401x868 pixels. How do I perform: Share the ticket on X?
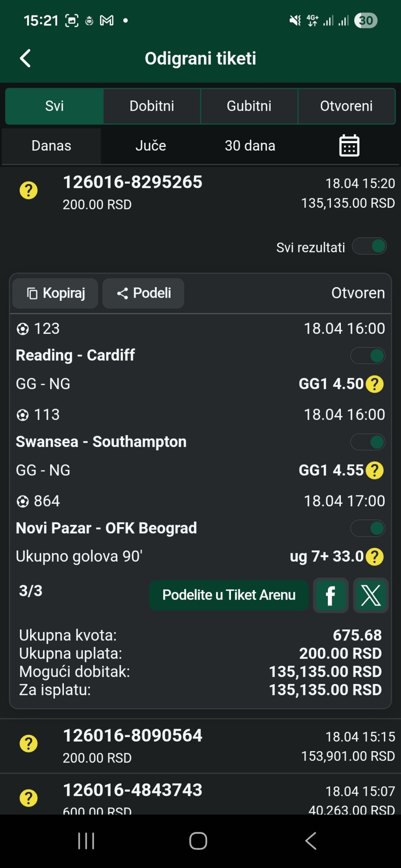(x=371, y=595)
